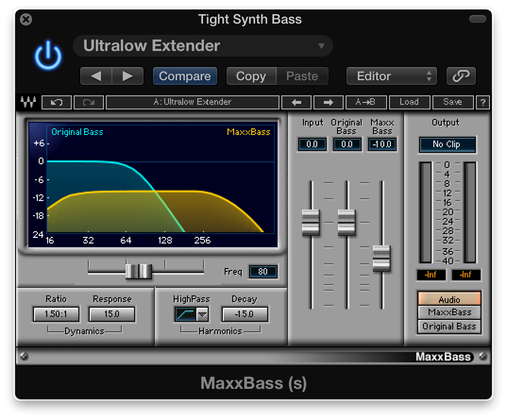
Task: Click the Load button
Action: [409, 102]
